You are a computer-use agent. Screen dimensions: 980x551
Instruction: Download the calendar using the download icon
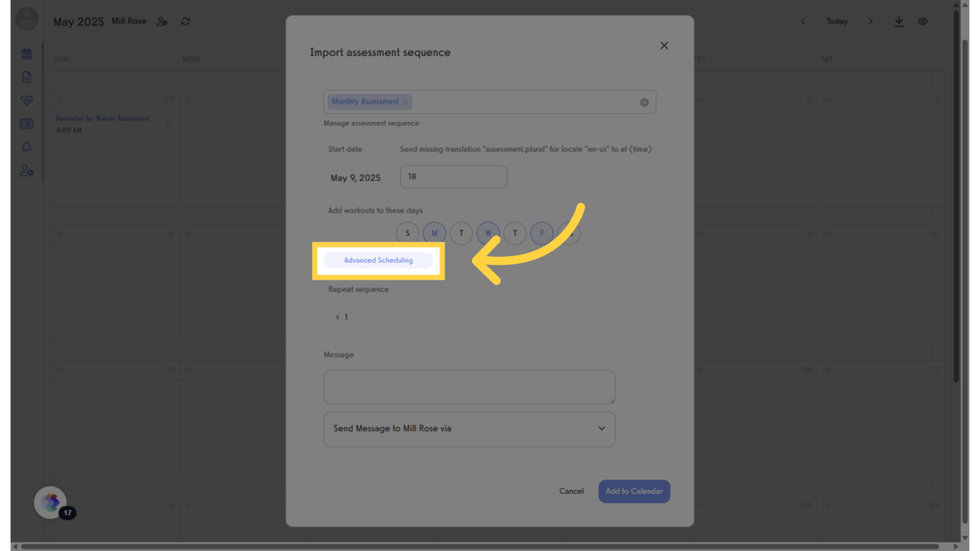pos(899,22)
